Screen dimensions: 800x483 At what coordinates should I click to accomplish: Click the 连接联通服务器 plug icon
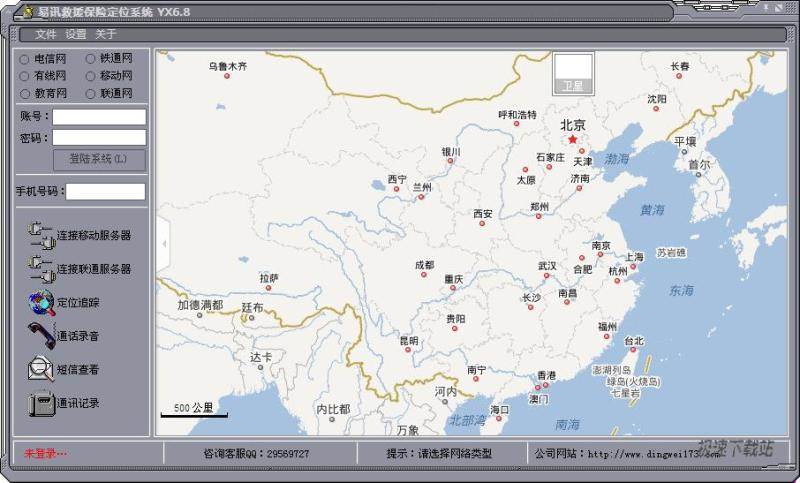tap(40, 269)
